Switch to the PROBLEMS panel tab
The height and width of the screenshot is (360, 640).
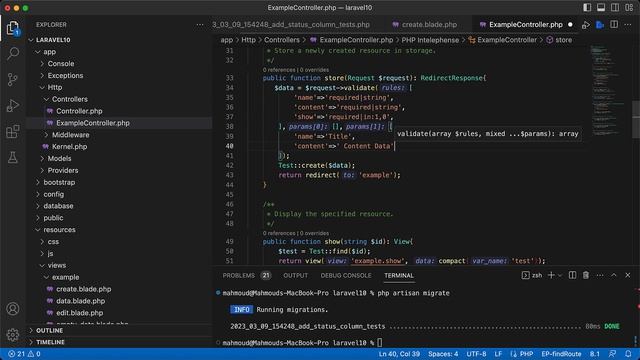tap(246, 276)
